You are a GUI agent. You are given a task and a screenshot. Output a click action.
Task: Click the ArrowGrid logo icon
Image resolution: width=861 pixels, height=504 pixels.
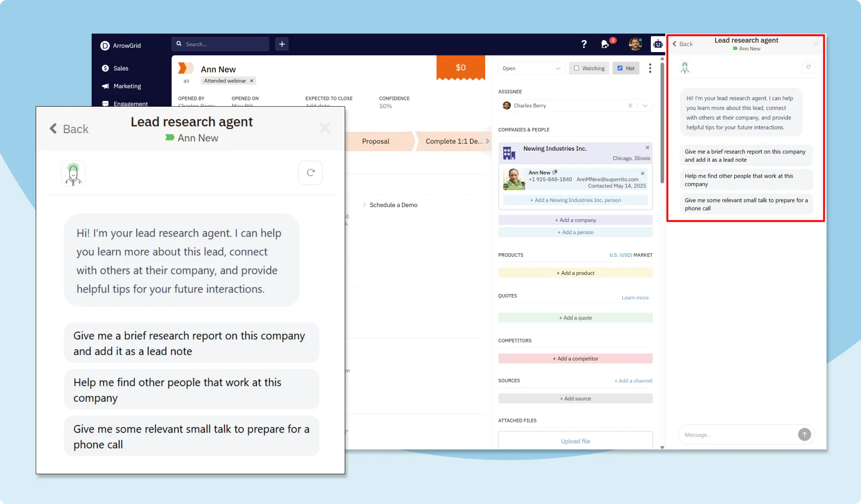[x=105, y=46]
